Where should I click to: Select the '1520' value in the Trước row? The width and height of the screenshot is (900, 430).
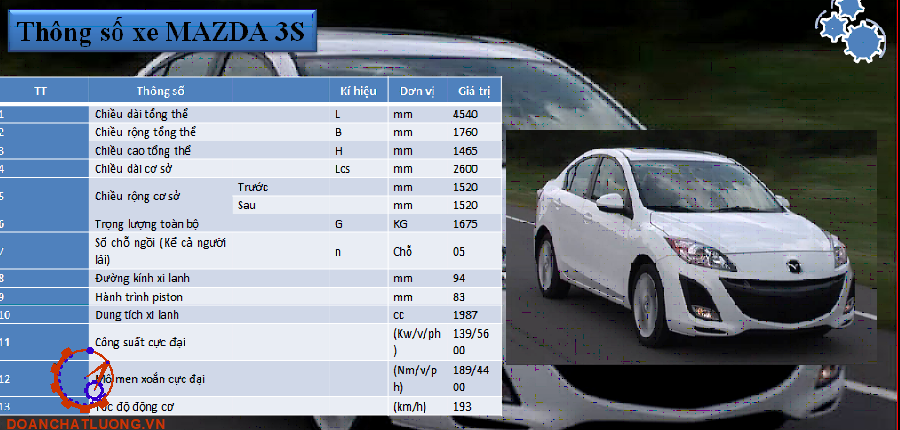tap(465, 187)
